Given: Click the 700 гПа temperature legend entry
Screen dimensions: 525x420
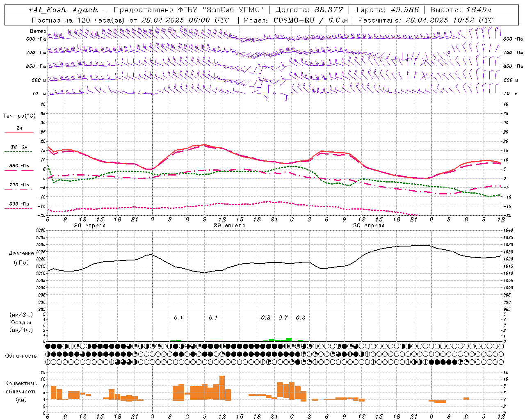Looking at the screenshot, I should click(x=19, y=185).
